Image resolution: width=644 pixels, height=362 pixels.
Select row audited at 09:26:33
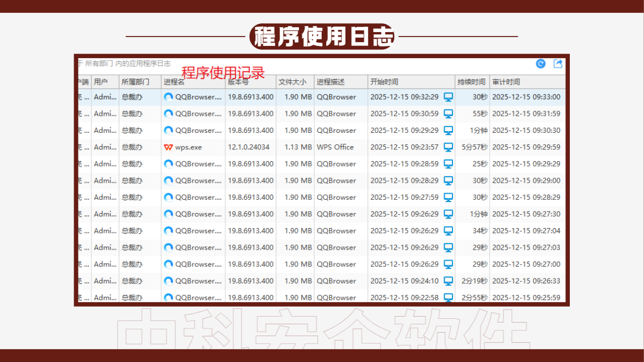tap(322, 281)
